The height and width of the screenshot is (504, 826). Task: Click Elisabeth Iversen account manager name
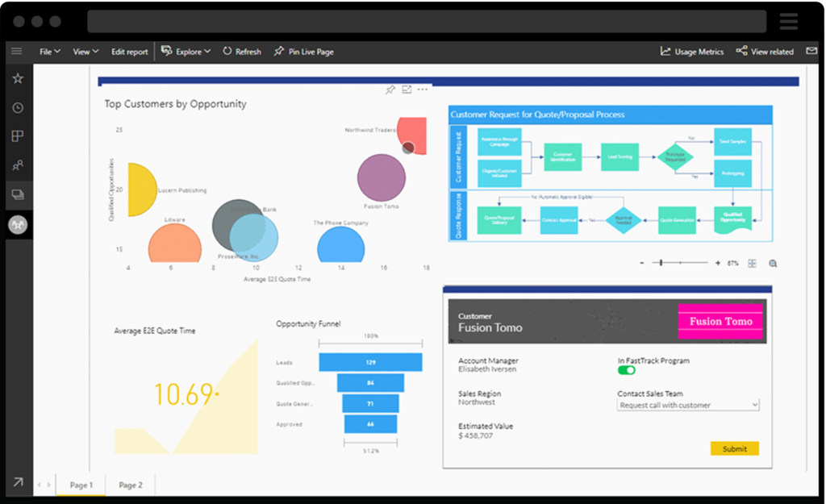pyautogui.click(x=487, y=369)
